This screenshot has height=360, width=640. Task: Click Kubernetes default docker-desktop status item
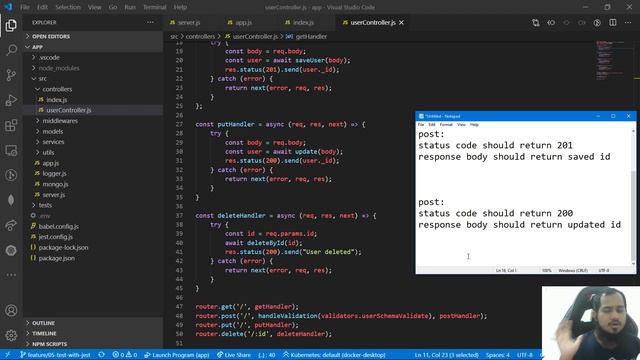click(334, 355)
